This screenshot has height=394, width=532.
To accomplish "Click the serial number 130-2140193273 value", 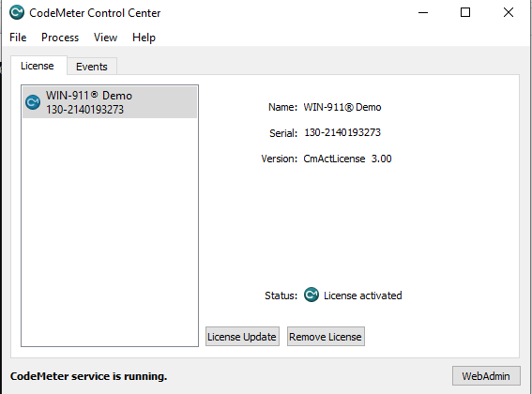I will [x=342, y=132].
